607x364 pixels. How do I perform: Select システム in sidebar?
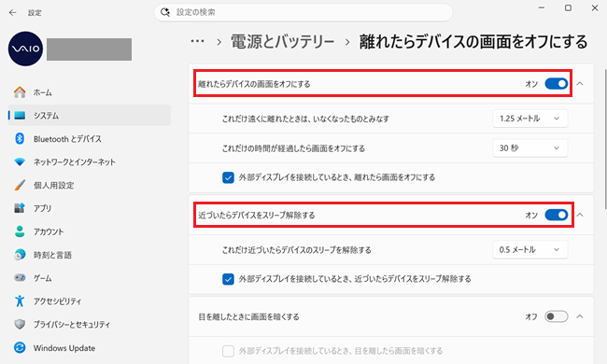pyautogui.click(x=90, y=116)
